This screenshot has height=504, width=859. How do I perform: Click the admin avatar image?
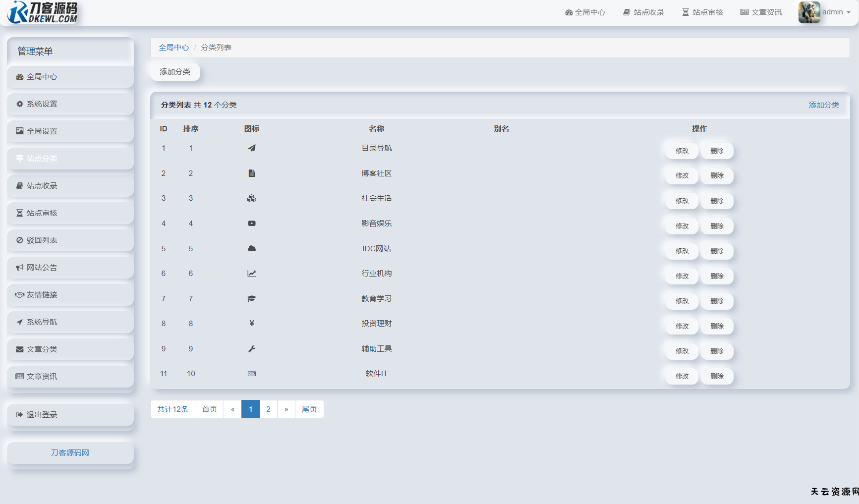point(809,12)
